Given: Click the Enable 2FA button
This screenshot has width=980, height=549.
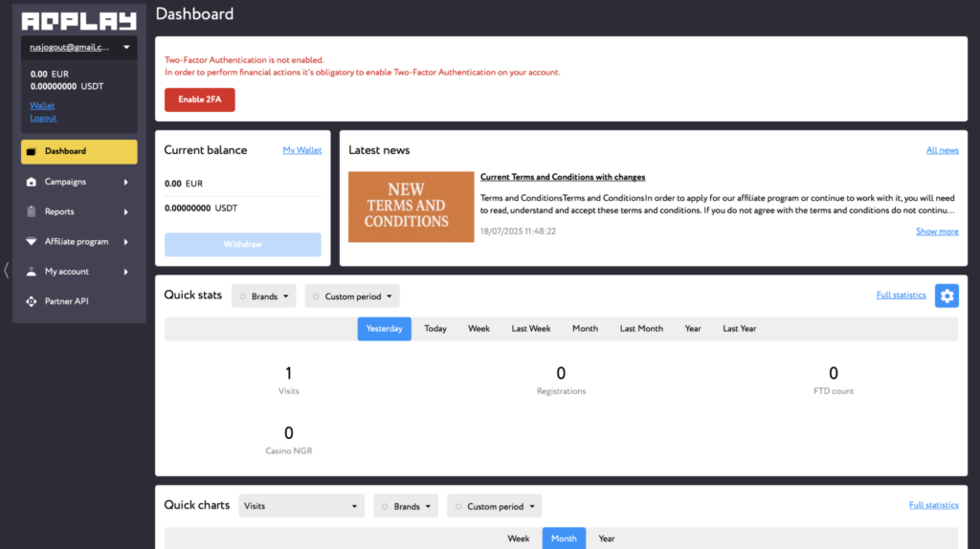Looking at the screenshot, I should click(200, 99).
